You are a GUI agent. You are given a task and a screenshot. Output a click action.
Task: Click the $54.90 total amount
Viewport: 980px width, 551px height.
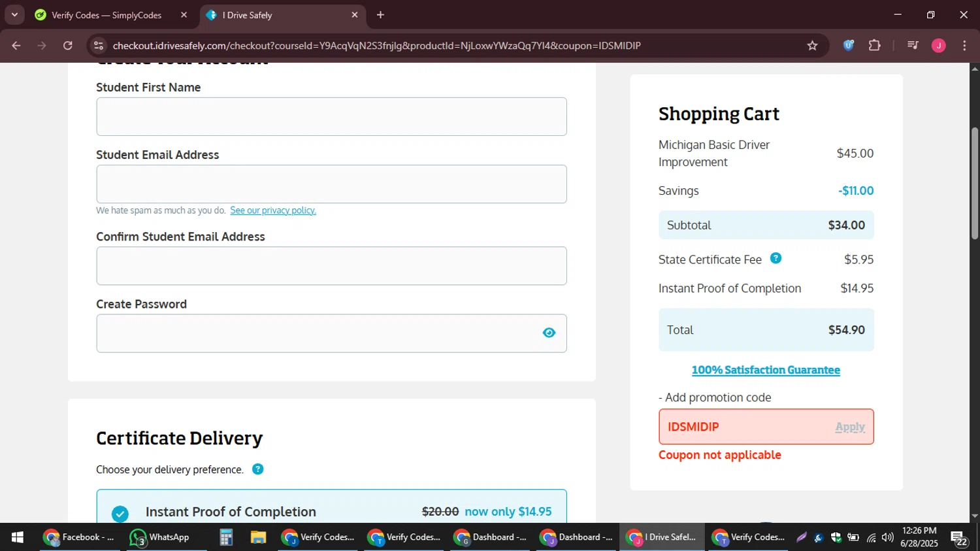coord(846,330)
